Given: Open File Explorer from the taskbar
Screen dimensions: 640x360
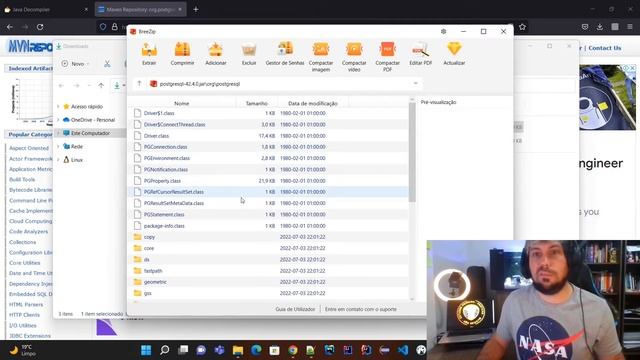Looking at the screenshot, I should (238, 350).
